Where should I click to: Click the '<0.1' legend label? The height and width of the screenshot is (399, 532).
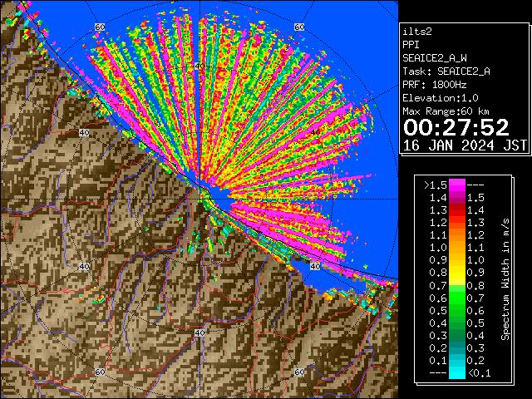[479, 373]
